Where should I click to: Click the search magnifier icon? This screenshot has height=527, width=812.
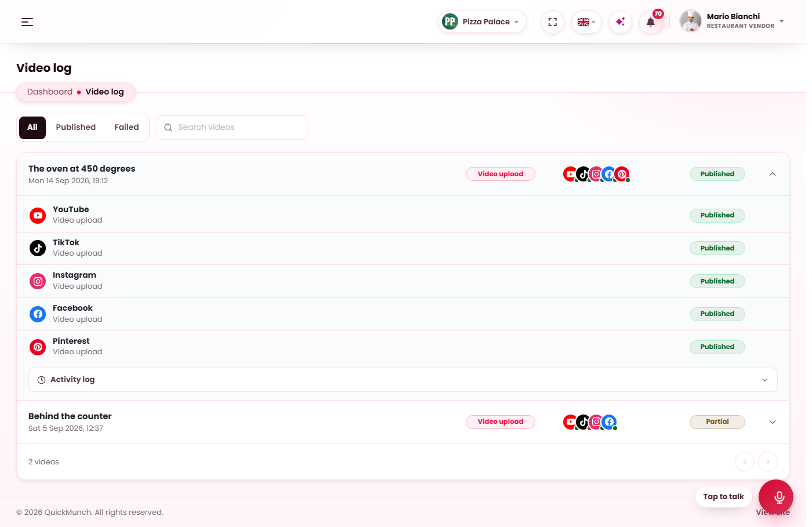168,128
